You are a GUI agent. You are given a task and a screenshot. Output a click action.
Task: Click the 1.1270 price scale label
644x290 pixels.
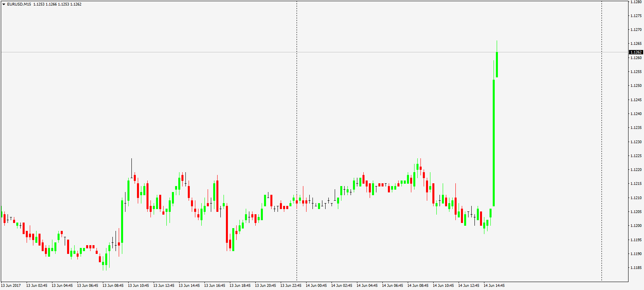(x=636, y=30)
